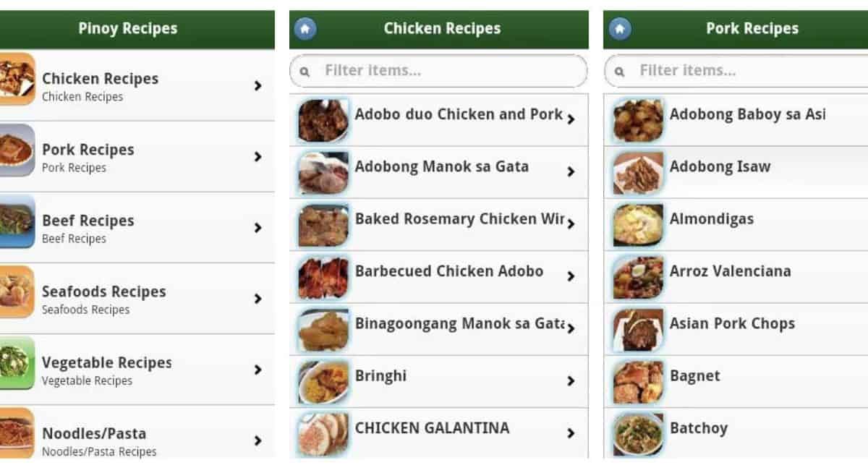The height and width of the screenshot is (473, 868).
Task: Open the Noodles/Pasta category icon
Action: (17, 432)
